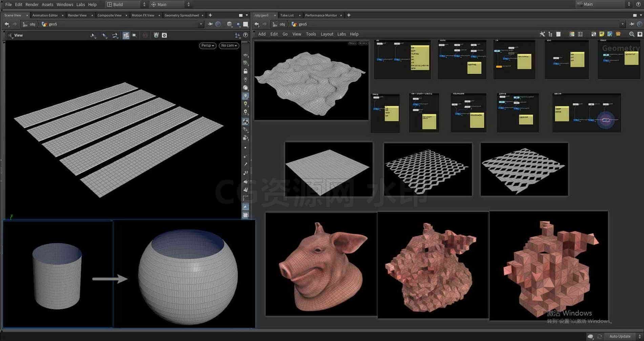The height and width of the screenshot is (341, 644).
Task: Click scene view back navigation arrow
Action: 6,24
